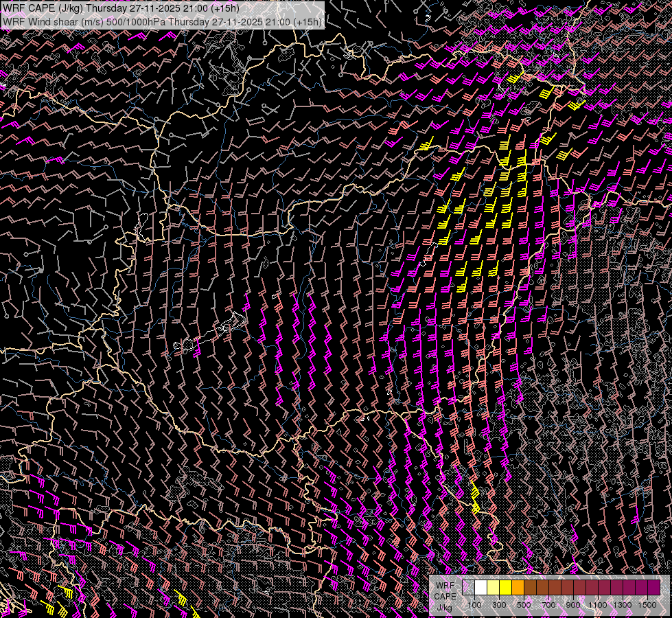Select the 1100 legend tick label
This screenshot has height=618, width=672.
tap(598, 605)
